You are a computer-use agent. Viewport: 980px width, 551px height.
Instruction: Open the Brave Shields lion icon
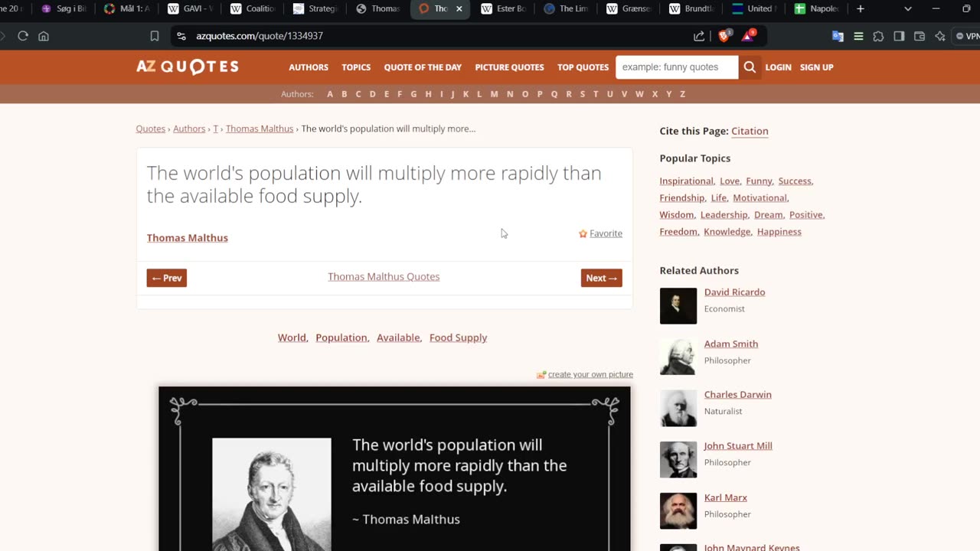point(724,36)
